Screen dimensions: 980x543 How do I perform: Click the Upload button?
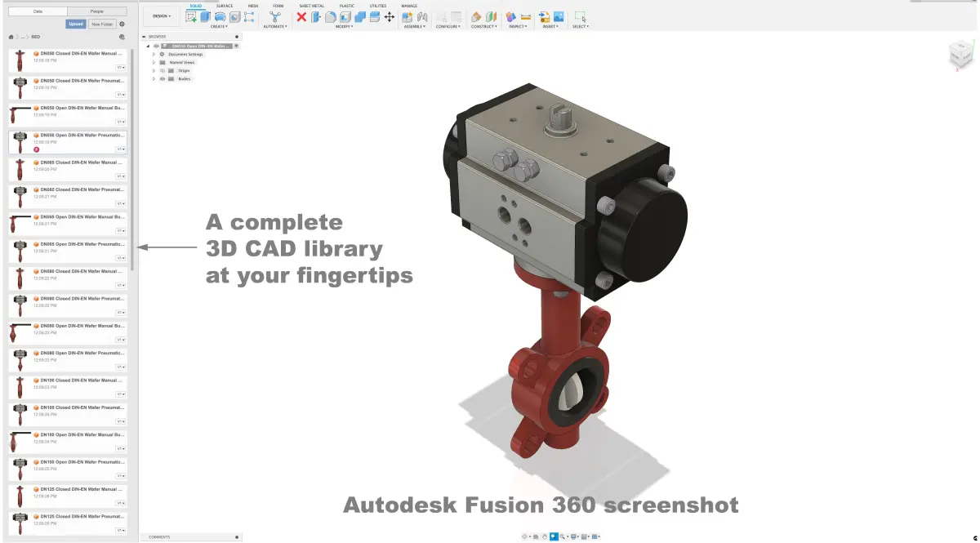click(76, 24)
